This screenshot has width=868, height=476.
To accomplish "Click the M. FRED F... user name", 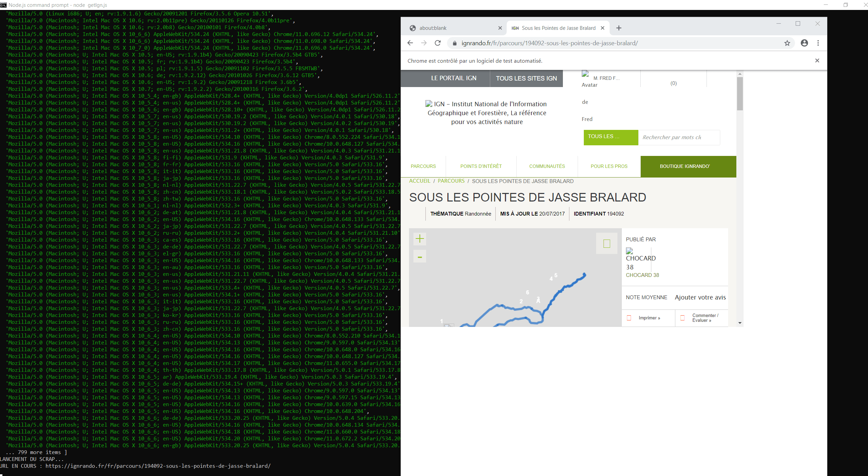I will (x=606, y=78).
